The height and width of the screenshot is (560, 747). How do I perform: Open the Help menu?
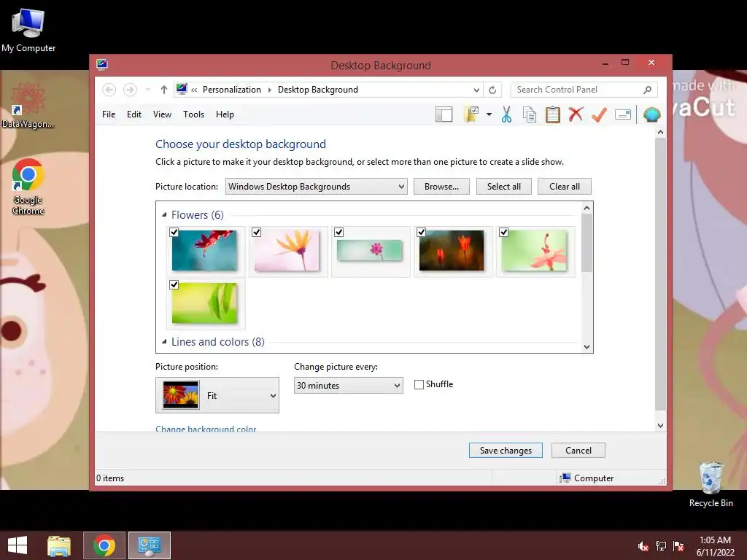pos(225,114)
